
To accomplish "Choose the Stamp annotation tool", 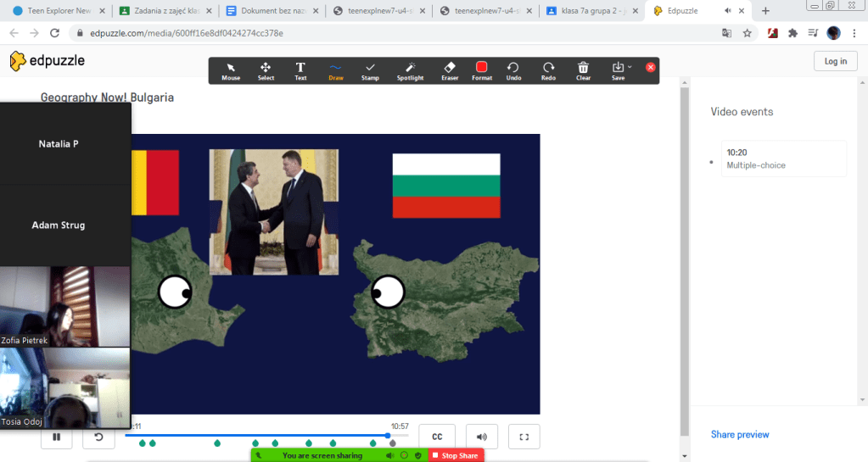I will [370, 70].
